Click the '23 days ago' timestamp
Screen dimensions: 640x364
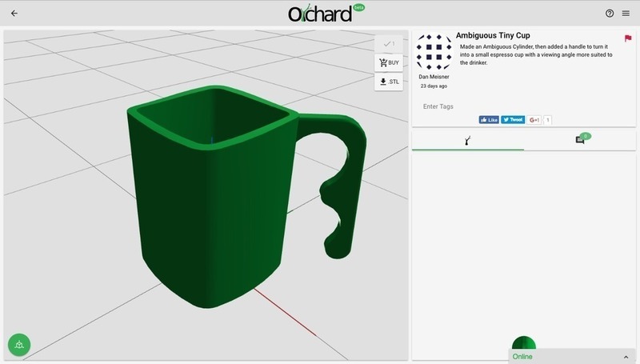click(434, 86)
